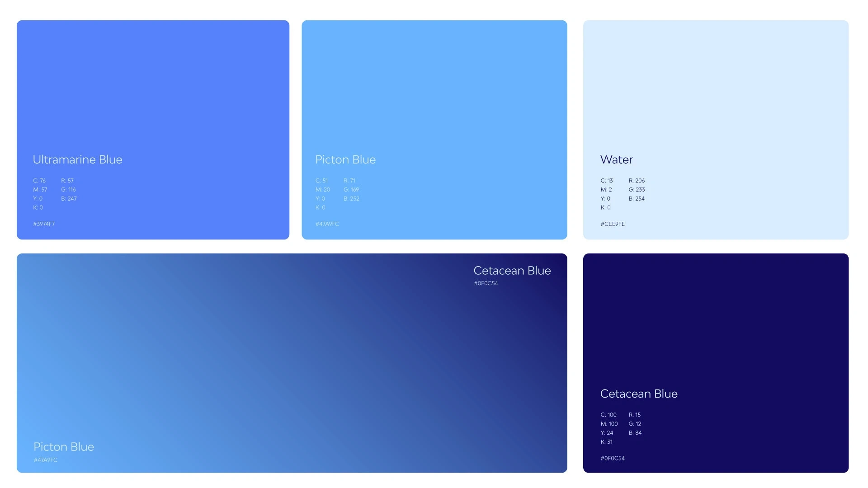
Task: Click the hex code #0F0C54 on Cetacean Blue
Action: point(612,458)
